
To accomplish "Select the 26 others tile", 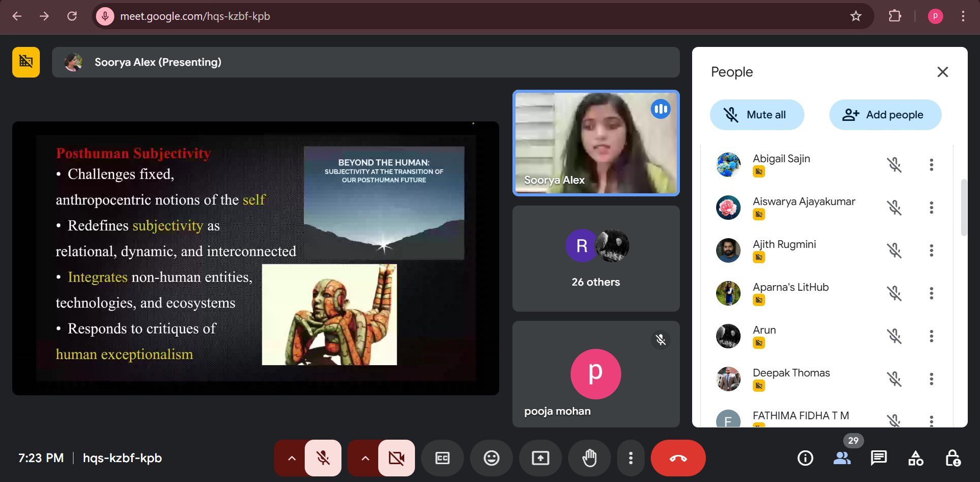I will coord(596,259).
